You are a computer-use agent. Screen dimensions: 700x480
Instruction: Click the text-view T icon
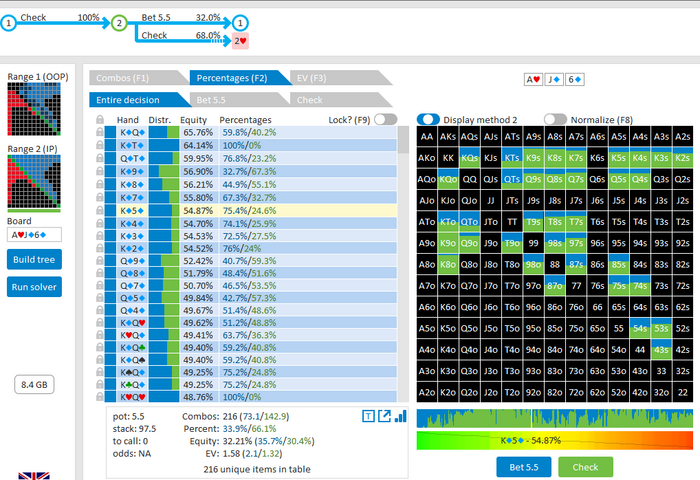click(368, 417)
